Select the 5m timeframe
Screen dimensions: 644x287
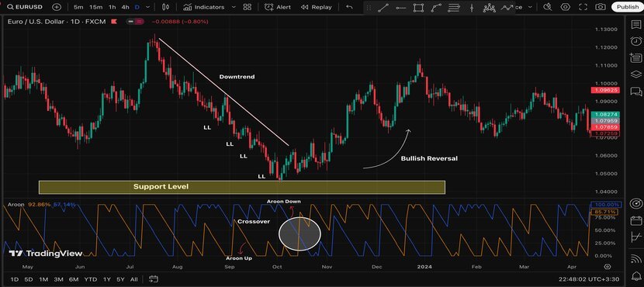78,7
